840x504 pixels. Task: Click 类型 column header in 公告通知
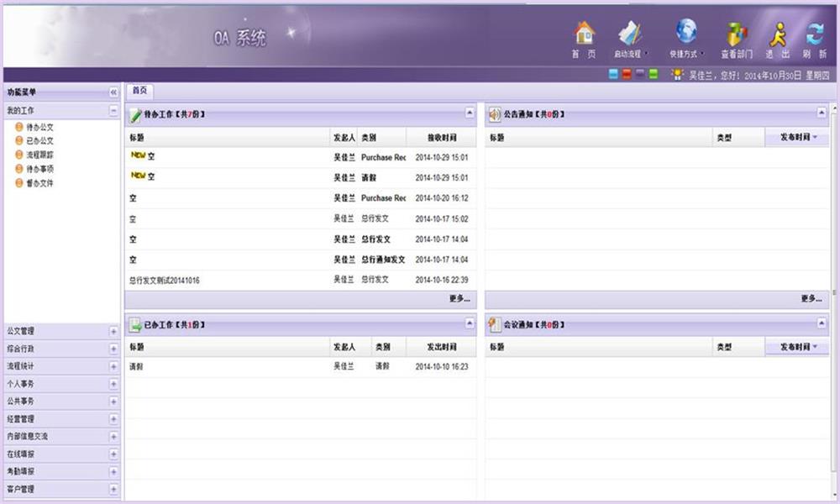coord(738,138)
